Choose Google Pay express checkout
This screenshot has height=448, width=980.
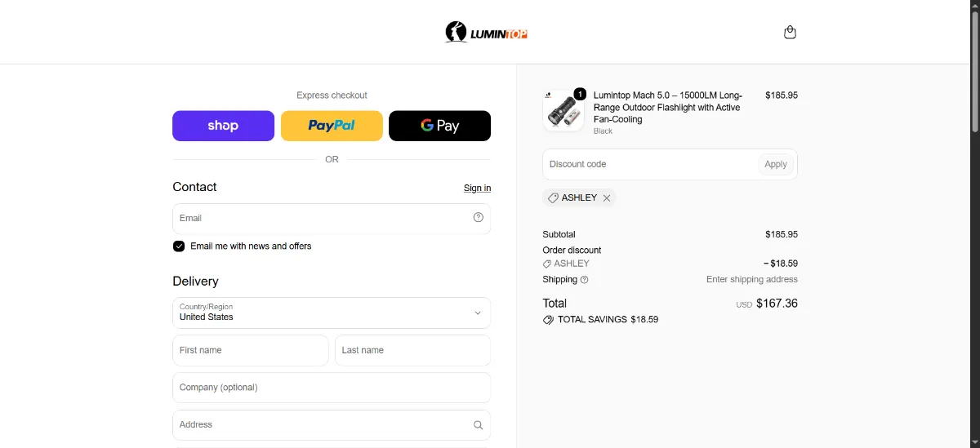tap(439, 126)
